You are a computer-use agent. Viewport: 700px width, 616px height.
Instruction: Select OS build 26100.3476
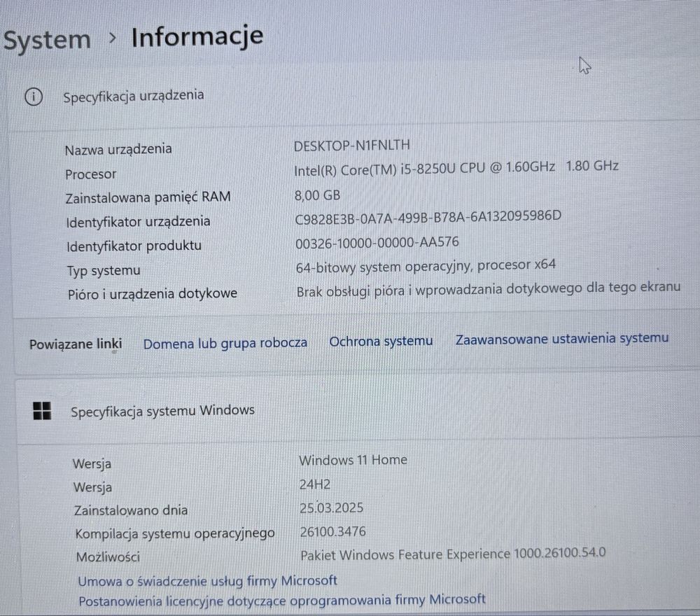pyautogui.click(x=332, y=531)
